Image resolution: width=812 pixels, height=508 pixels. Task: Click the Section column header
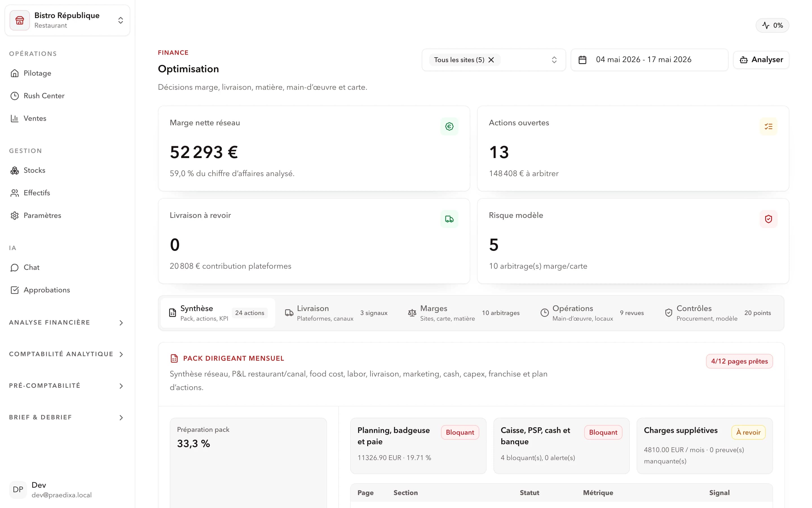click(405, 492)
